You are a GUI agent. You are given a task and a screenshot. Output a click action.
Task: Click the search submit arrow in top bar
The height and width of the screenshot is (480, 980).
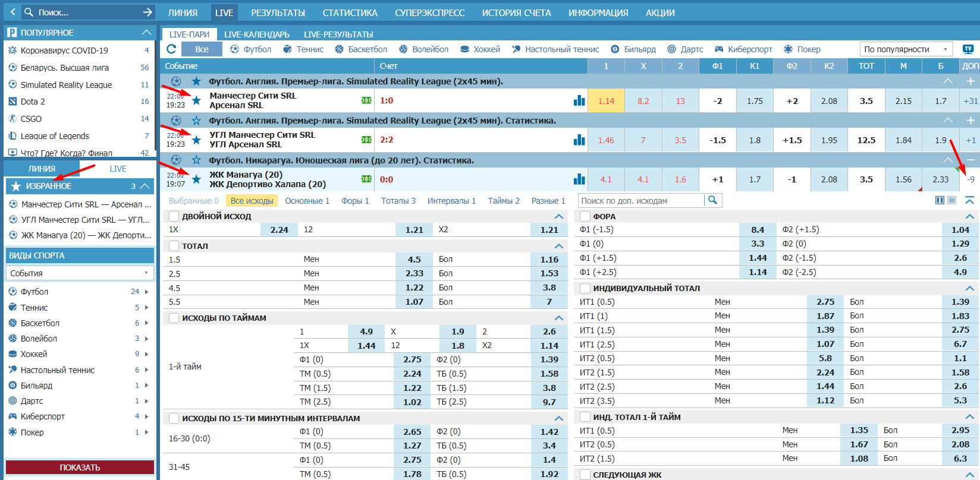tap(148, 12)
